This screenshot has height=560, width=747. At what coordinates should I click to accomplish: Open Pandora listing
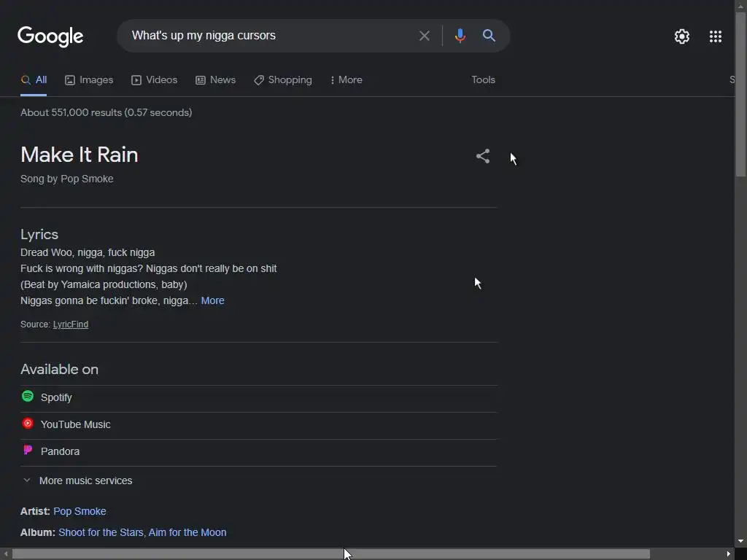[259, 452]
